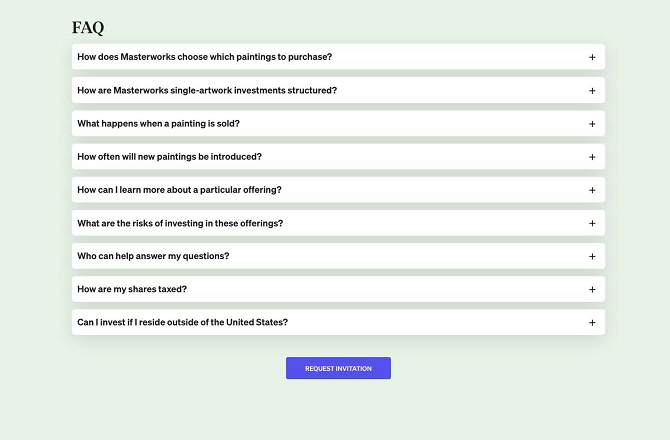Click plus icon for particular offering question
This screenshot has height=440, width=670.
click(592, 190)
